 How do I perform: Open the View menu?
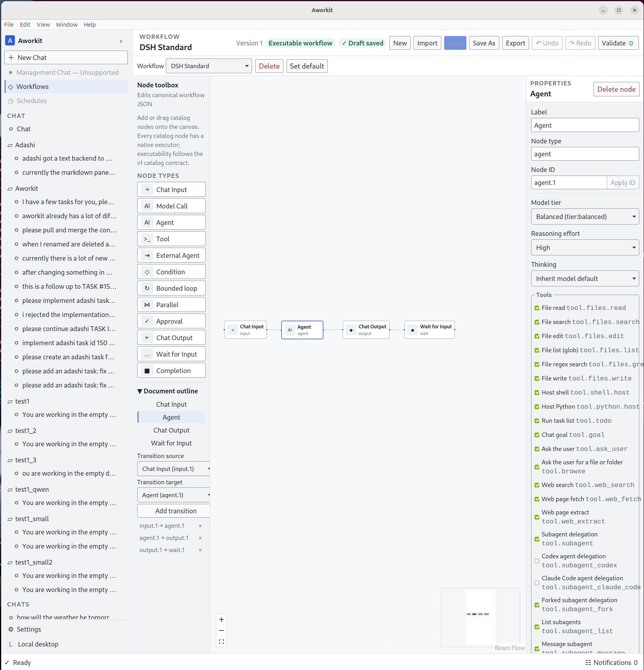tap(43, 25)
